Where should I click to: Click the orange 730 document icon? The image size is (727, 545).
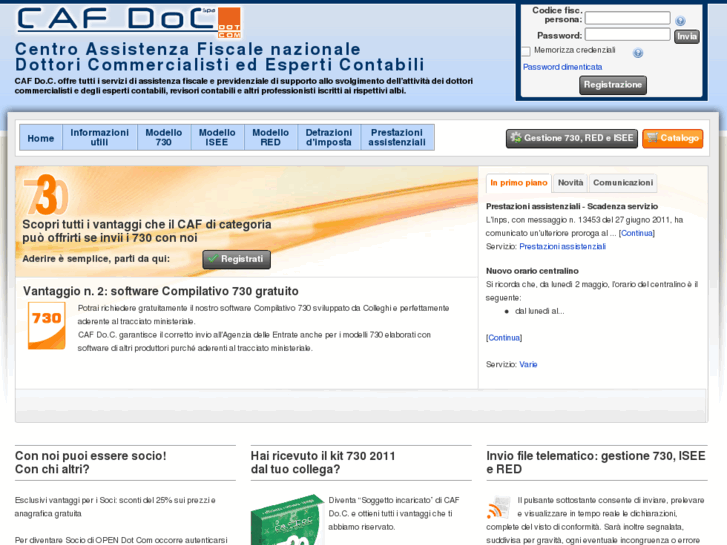click(46, 326)
